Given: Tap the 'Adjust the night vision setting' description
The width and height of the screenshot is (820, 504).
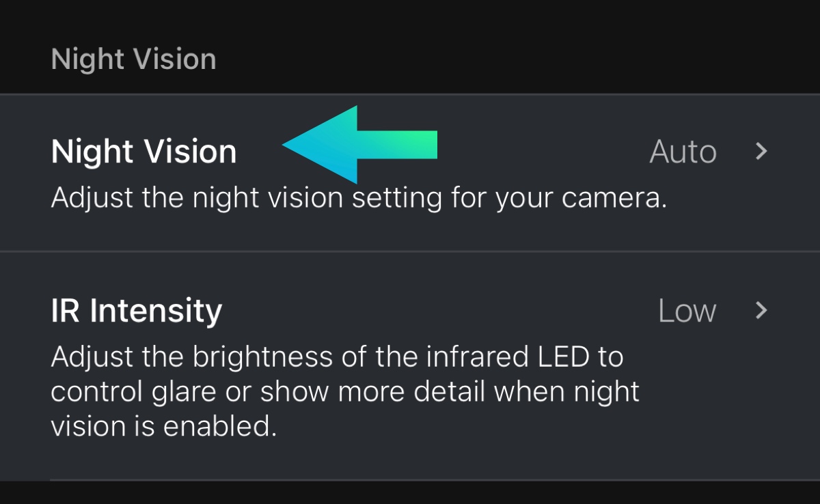Looking at the screenshot, I should (358, 199).
